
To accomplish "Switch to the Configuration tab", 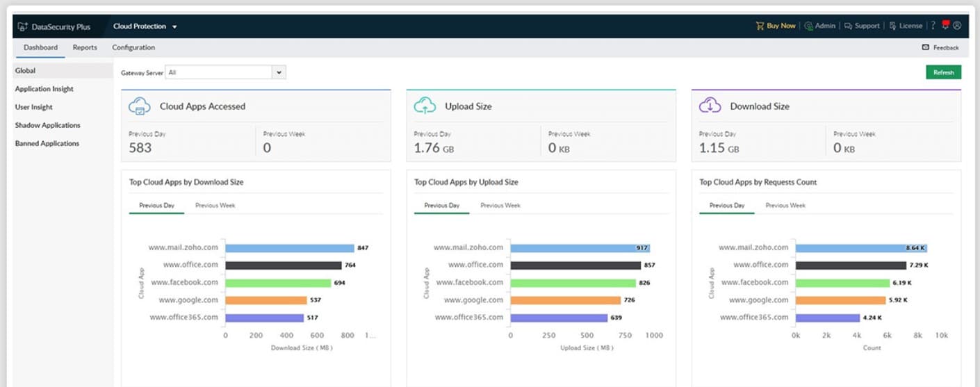I will 133,47.
